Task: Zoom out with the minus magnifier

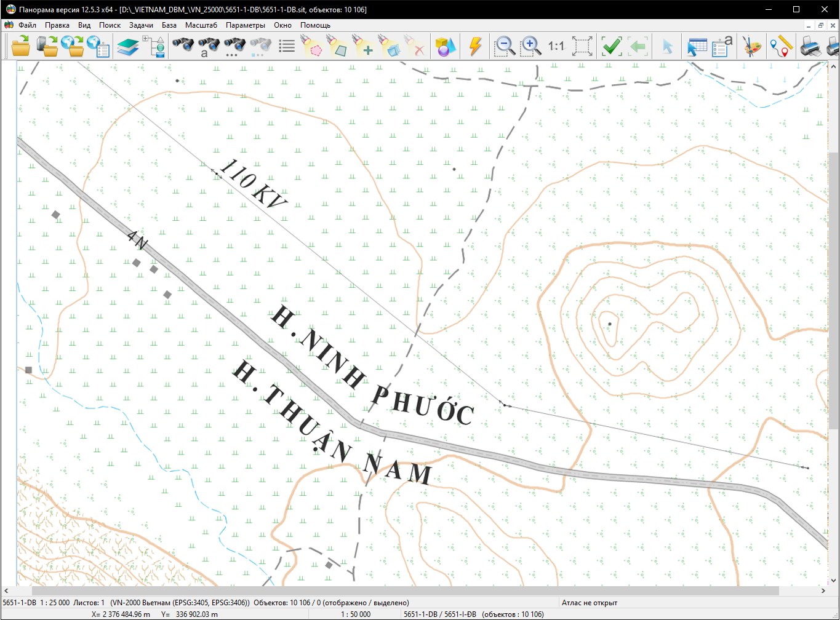Action: coord(505,46)
